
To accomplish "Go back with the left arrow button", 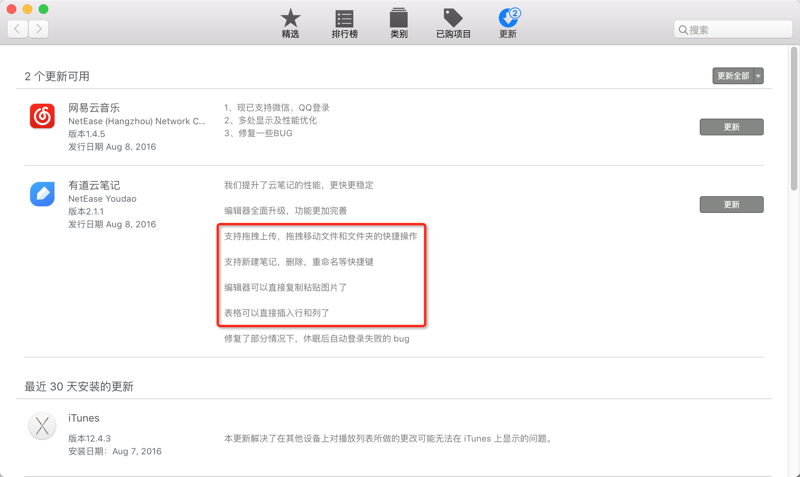I will (x=17, y=29).
